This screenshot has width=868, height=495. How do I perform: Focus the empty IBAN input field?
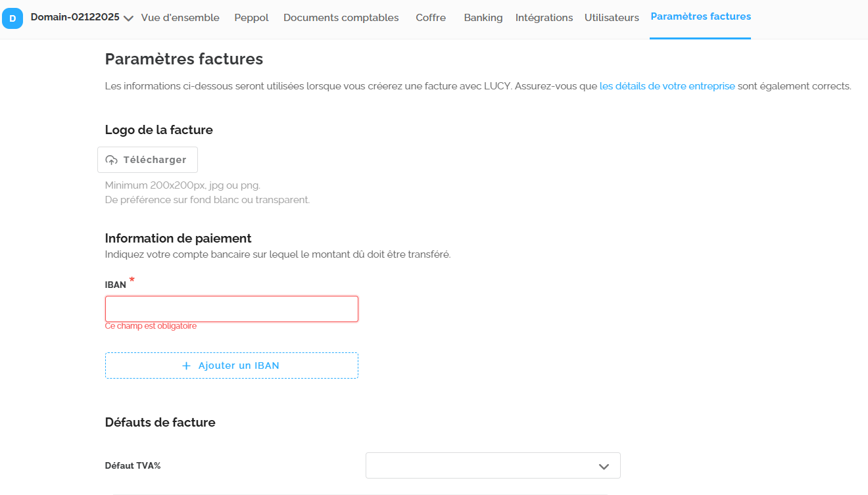(231, 309)
